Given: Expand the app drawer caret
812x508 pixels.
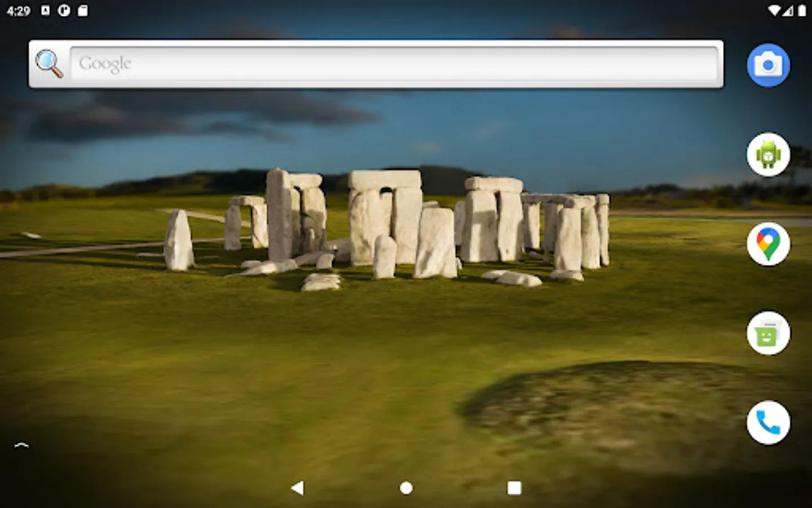Looking at the screenshot, I should [21, 445].
